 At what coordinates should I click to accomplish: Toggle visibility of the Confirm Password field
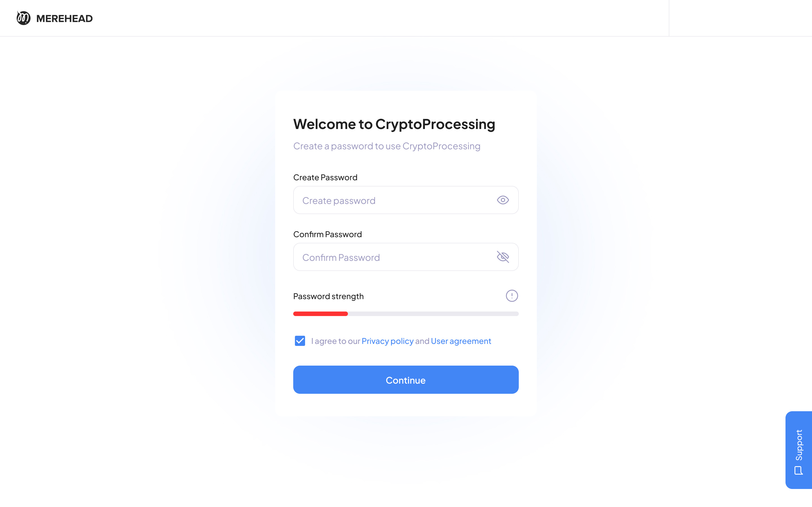coord(503,257)
